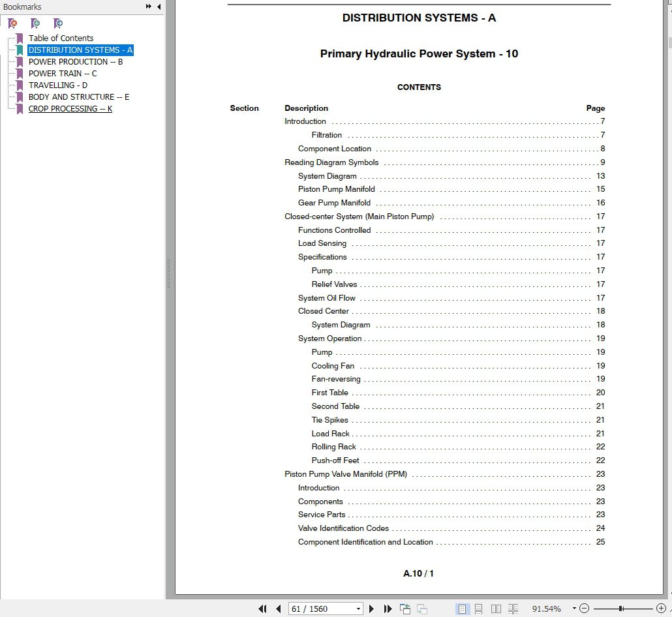Advance to the next page
Screen dimensions: 672x617
[x=372, y=609]
